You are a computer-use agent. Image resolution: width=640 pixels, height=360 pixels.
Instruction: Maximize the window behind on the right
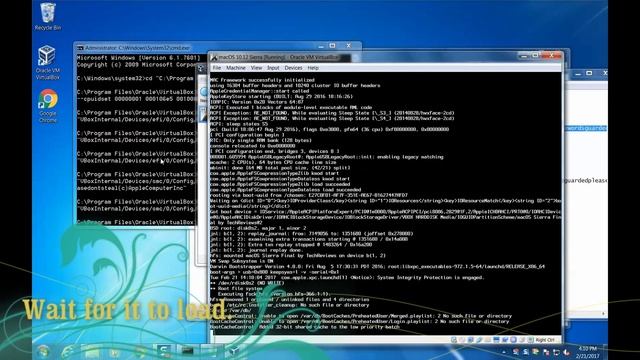pos(589,73)
